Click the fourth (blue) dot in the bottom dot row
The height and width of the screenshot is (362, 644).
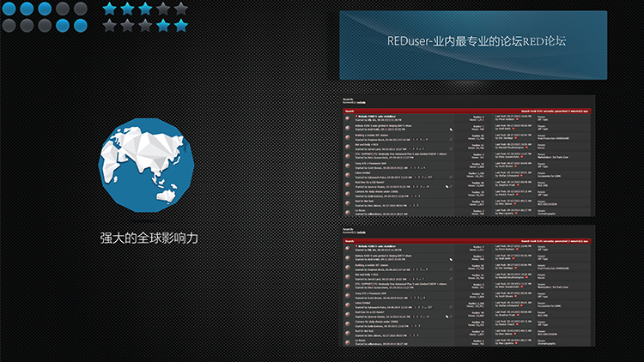pyautogui.click(x=63, y=26)
